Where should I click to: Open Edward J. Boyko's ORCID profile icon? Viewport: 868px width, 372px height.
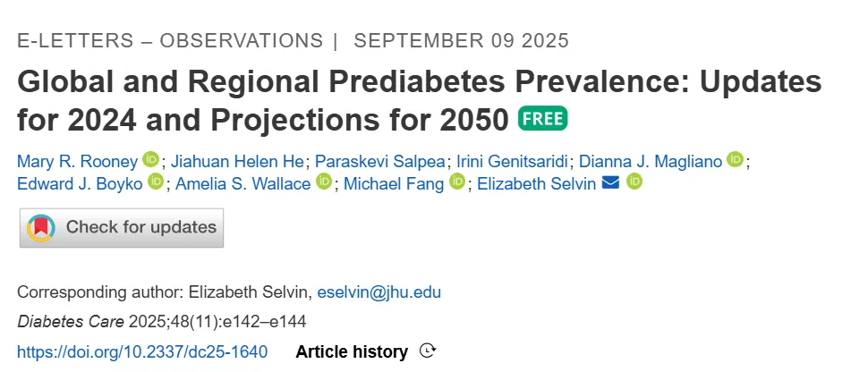click(156, 182)
